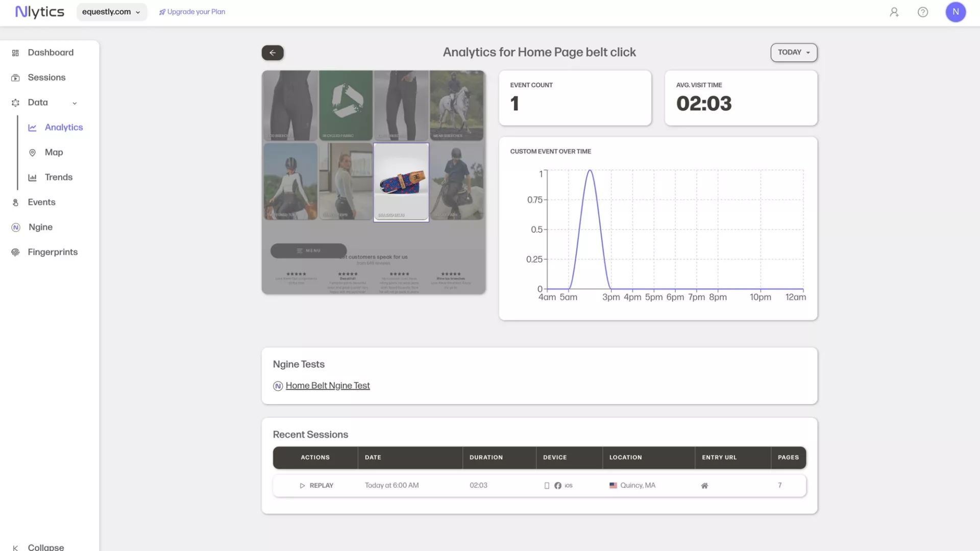Click the home entry URL icon
Screen dimensions: 980x551
[x=704, y=486]
